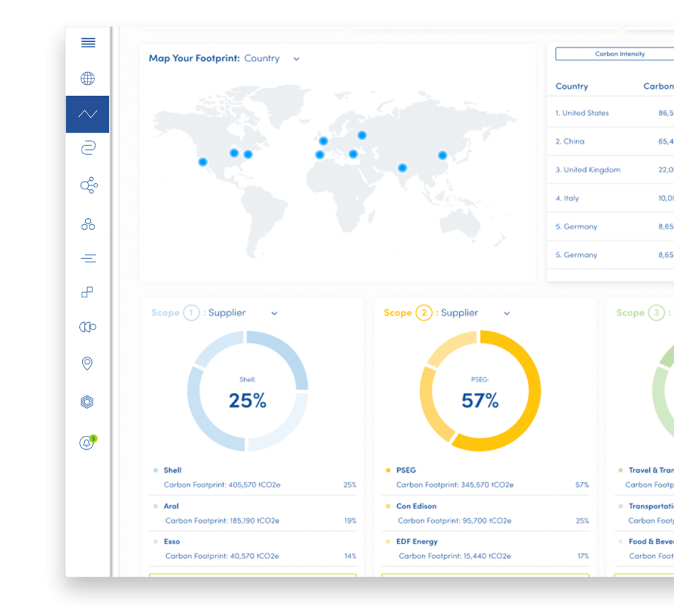674x616 pixels.
Task: Click the Country column header
Action: 572,86
